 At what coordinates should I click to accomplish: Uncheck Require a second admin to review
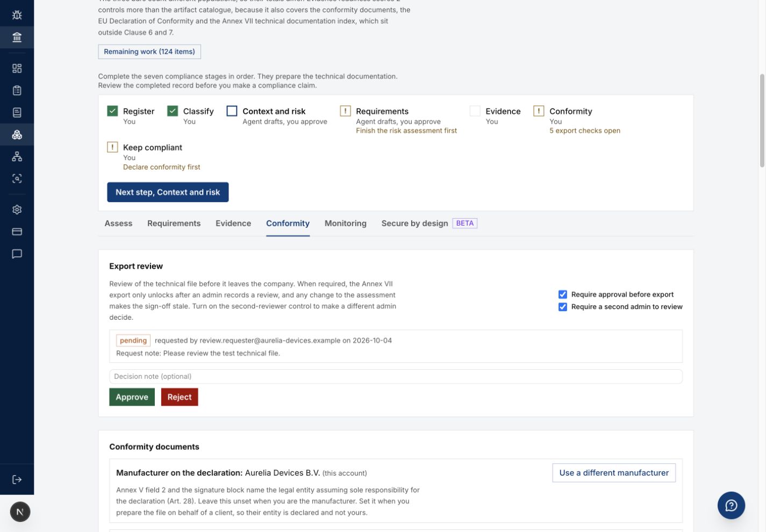[x=563, y=307]
